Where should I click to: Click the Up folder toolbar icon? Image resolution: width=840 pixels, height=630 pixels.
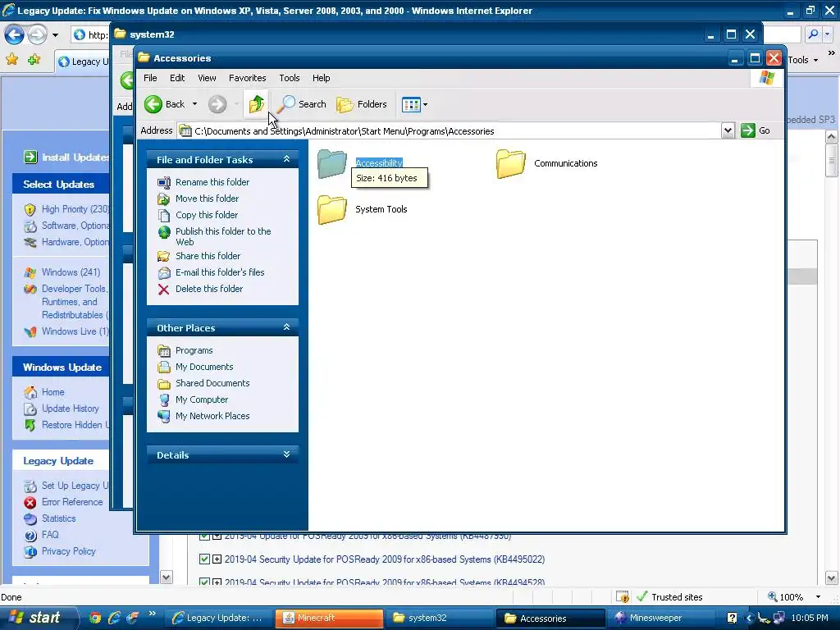(x=257, y=104)
